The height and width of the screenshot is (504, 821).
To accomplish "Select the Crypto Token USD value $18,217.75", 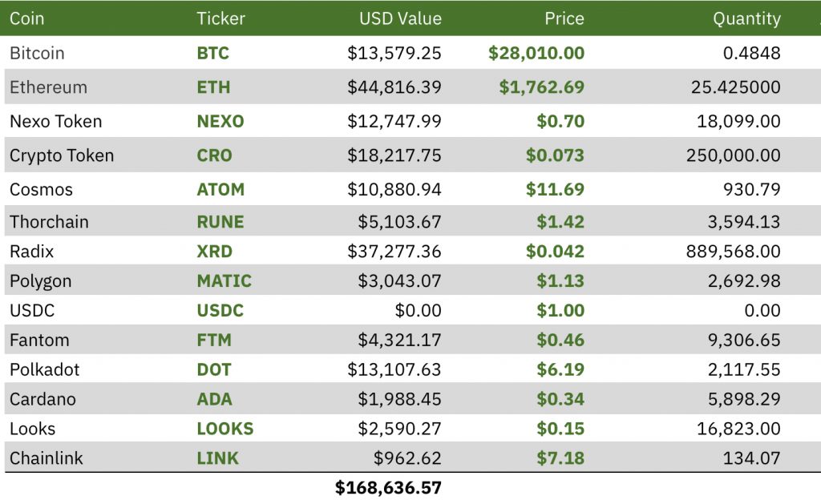I will 394,155.
